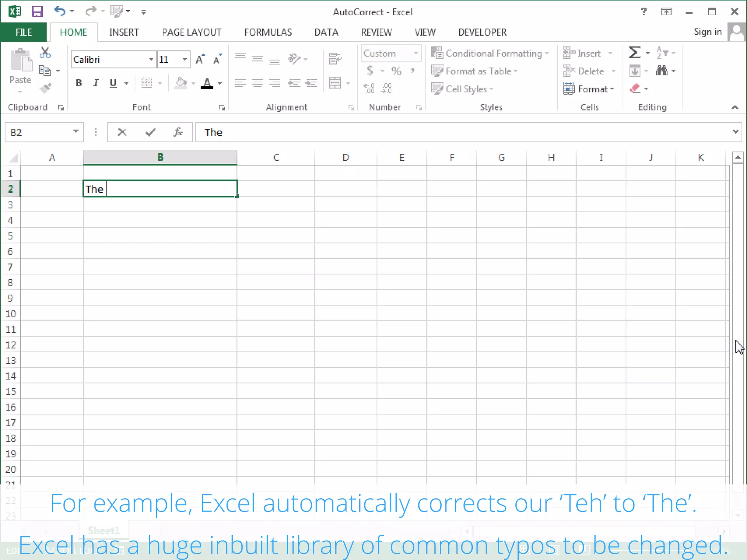Screen dimensions: 747x560
Task: Click the Copy icon in Clipboard group
Action: [45, 71]
